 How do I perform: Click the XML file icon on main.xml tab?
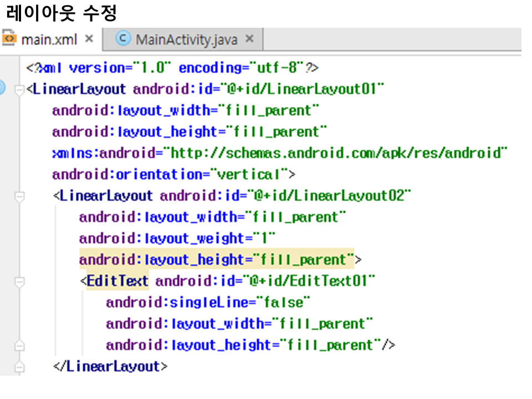(x=9, y=39)
